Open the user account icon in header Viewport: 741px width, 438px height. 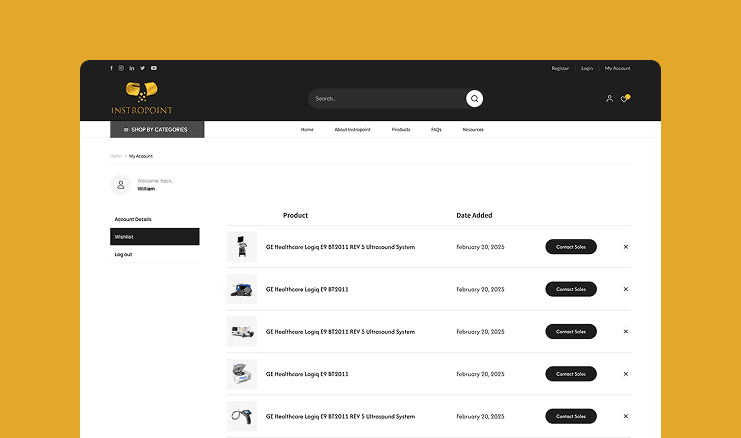coord(610,99)
